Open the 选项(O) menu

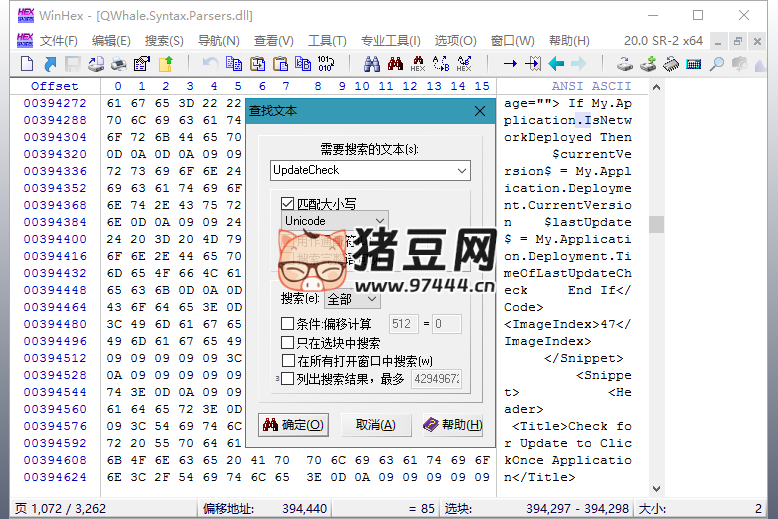pyautogui.click(x=455, y=41)
